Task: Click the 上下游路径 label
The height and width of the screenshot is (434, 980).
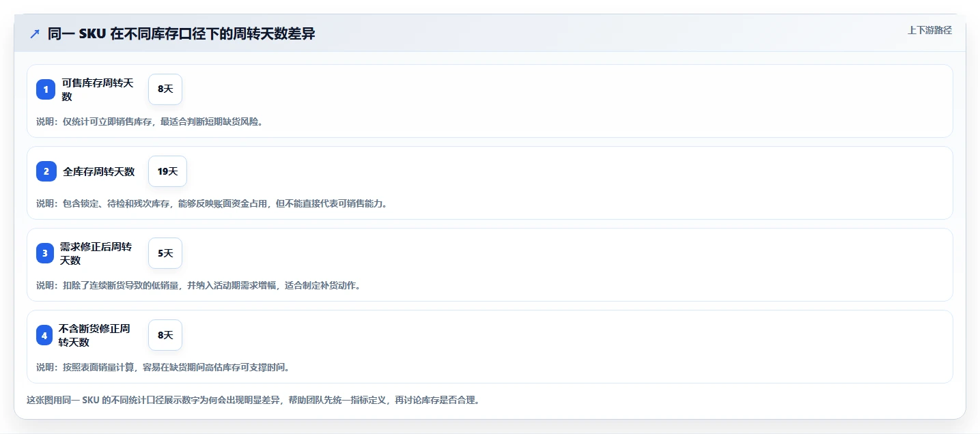Action: coord(929,30)
